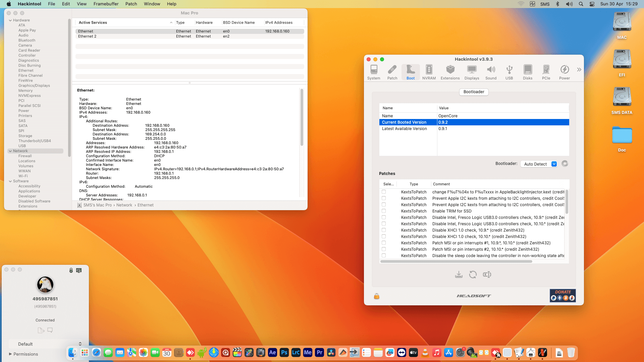Check Patch MSI or pin interrupts #1 checkbox
Viewport: 644px width, 362px height.
pos(384,243)
